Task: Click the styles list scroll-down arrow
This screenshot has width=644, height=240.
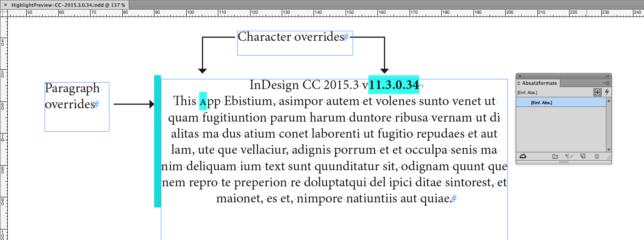Action: pos(609,149)
